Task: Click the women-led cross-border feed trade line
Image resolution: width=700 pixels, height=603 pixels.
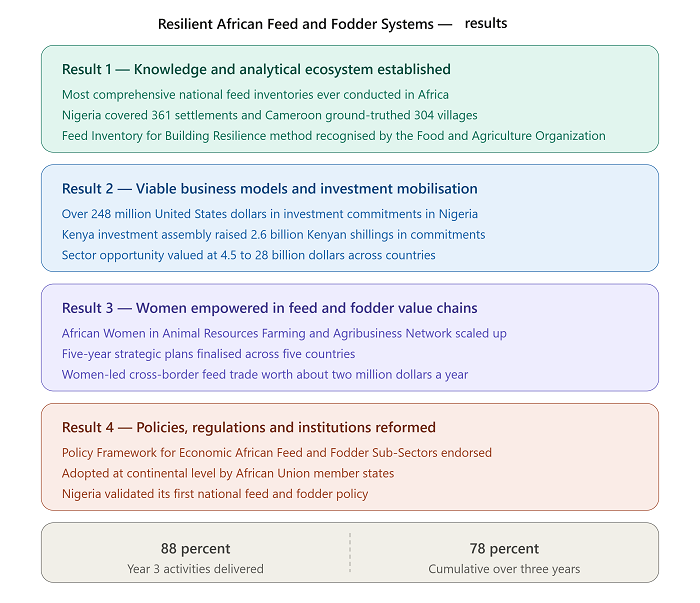Action: pos(265,374)
